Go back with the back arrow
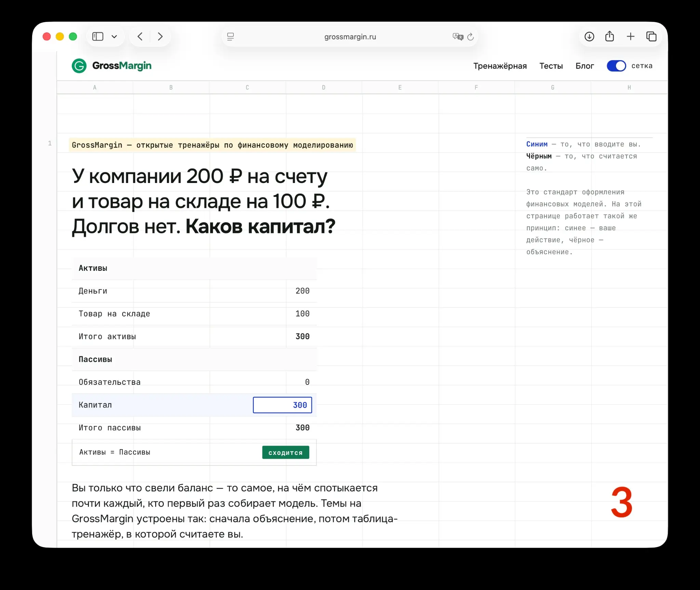This screenshot has width=700, height=590. [x=140, y=37]
